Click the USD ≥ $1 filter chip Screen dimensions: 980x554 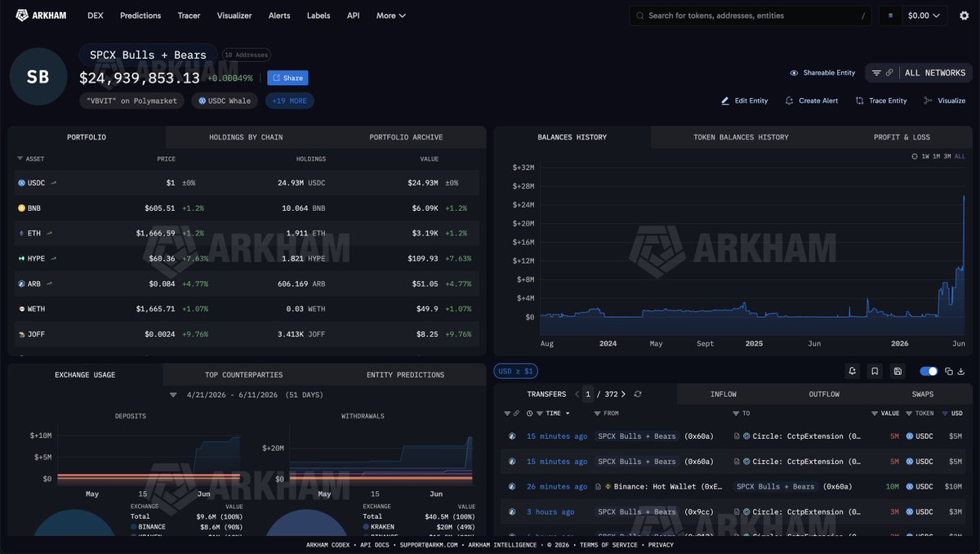(515, 372)
